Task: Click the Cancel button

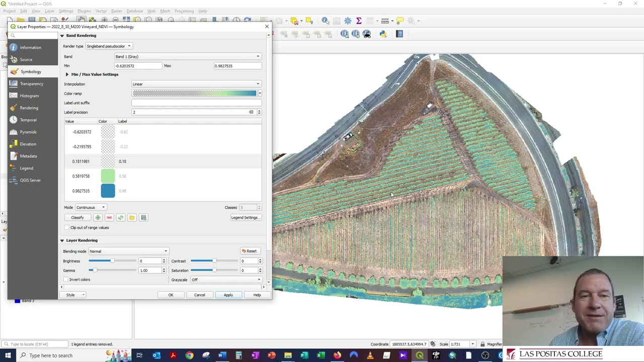Action: click(x=200, y=295)
